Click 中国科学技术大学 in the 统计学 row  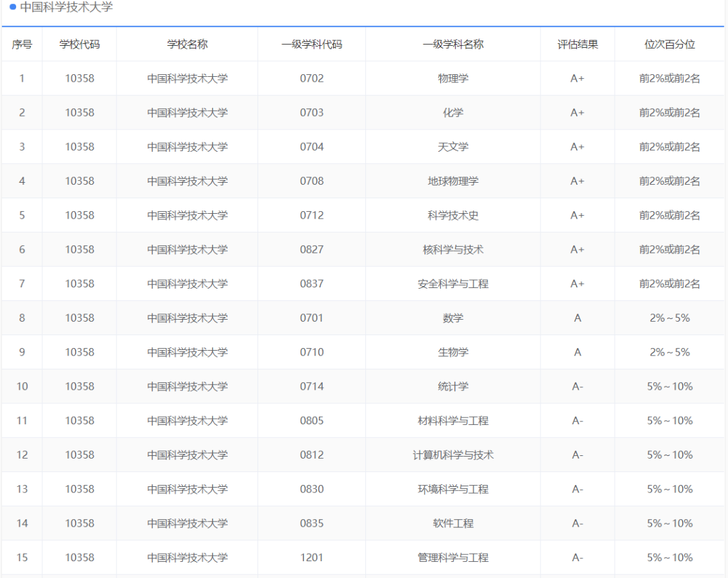click(187, 386)
